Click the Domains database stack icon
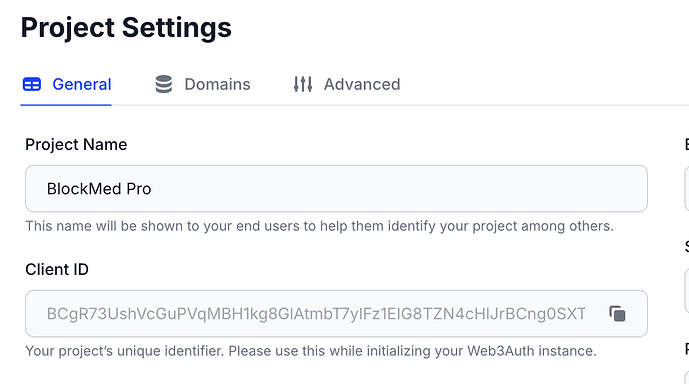 [x=164, y=84]
